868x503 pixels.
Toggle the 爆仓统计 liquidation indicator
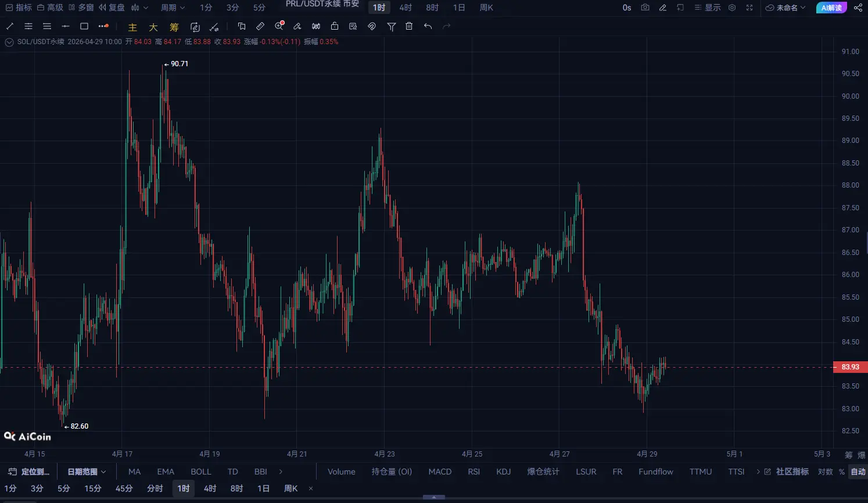(543, 472)
